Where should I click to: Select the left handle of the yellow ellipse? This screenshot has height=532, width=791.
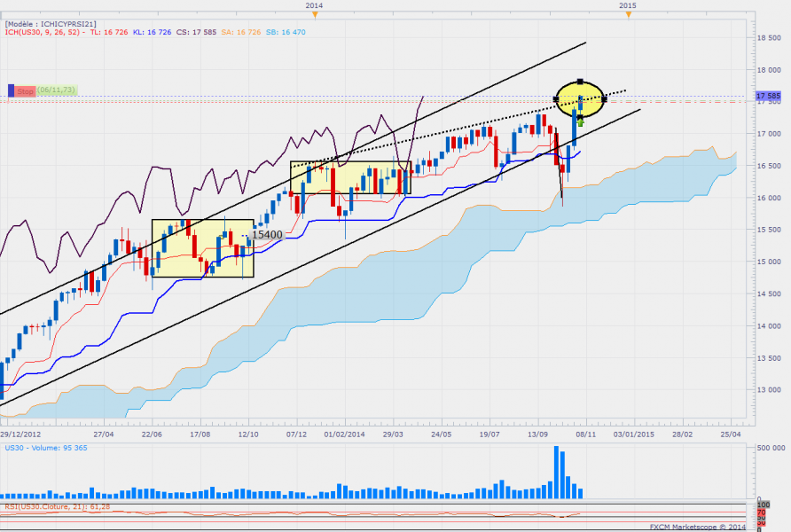click(556, 98)
